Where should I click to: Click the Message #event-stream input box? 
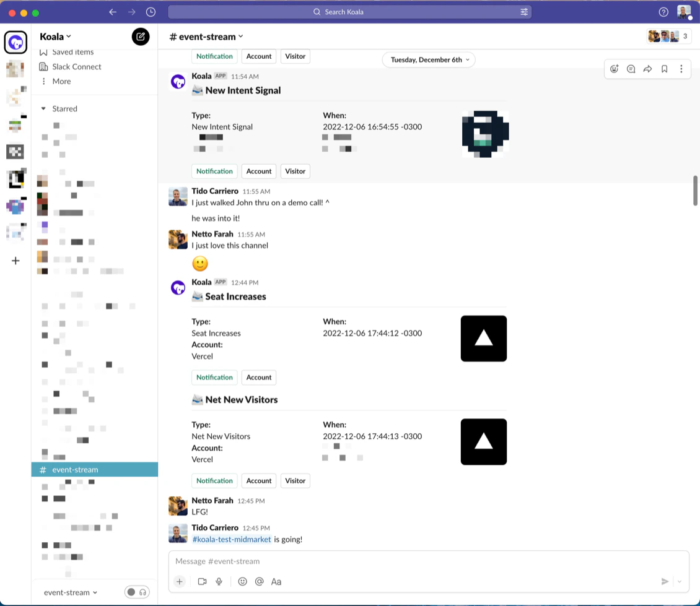(x=429, y=561)
